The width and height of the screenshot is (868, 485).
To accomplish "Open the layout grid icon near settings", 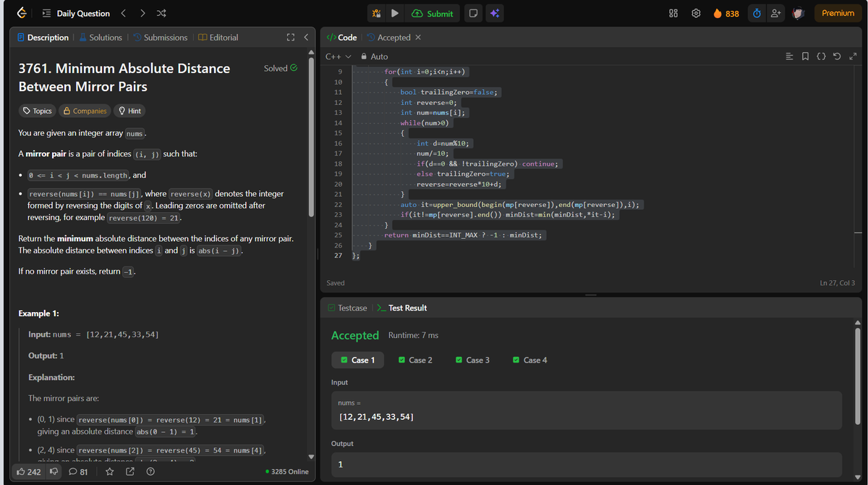I will click(x=673, y=12).
